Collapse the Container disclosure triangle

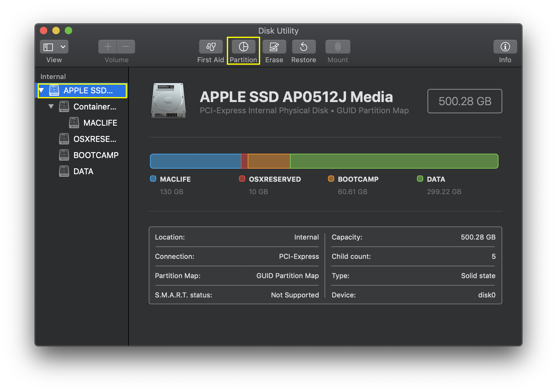point(51,107)
